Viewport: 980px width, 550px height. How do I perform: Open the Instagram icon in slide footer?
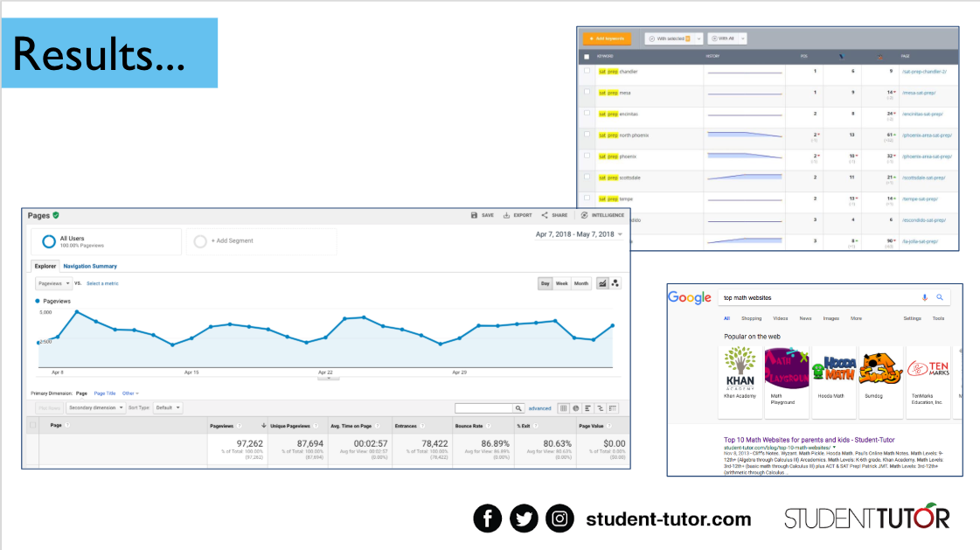point(560,519)
